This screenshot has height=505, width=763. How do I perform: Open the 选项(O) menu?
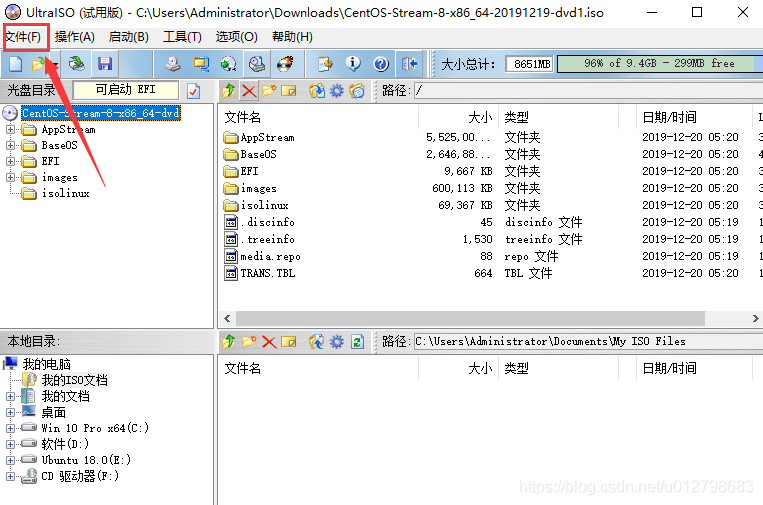[x=236, y=37]
